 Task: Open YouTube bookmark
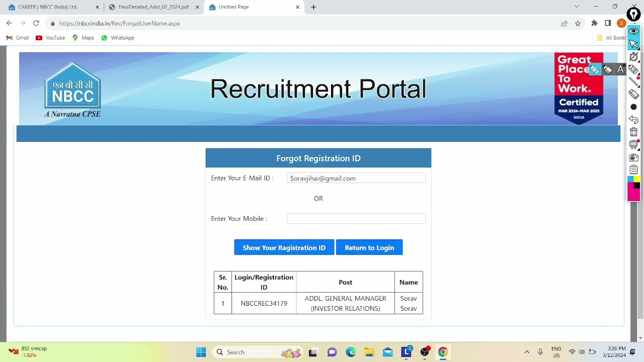[50, 38]
